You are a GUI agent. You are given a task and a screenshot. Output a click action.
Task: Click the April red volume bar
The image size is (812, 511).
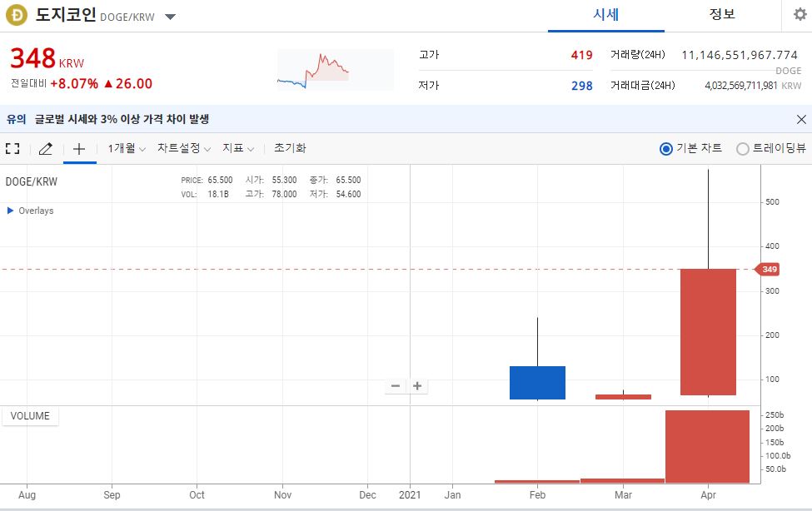click(x=707, y=446)
